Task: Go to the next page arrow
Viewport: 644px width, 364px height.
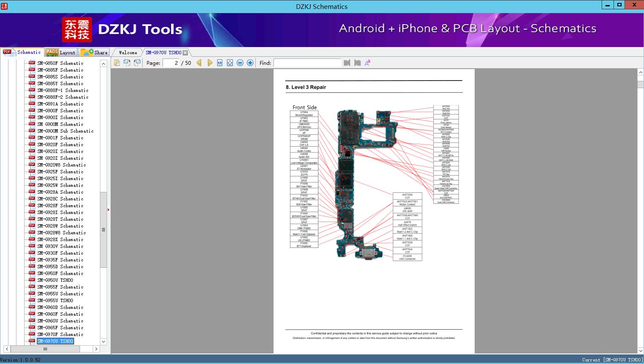Action: pos(210,63)
